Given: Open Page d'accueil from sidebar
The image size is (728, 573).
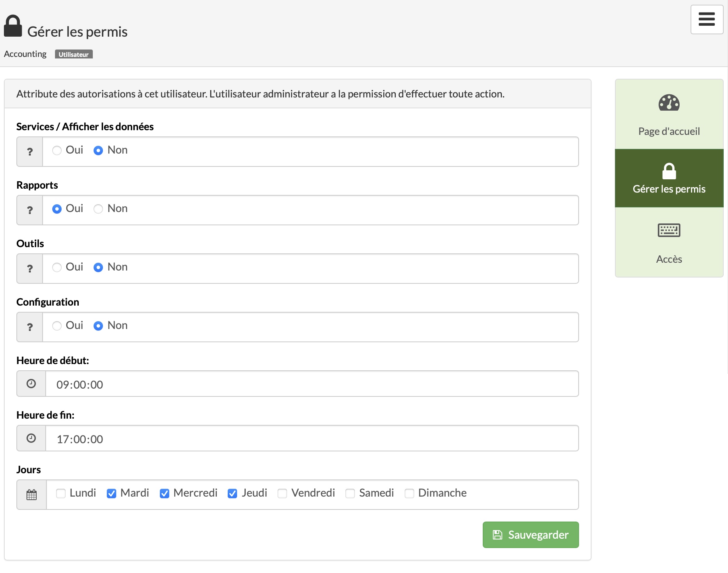Looking at the screenshot, I should [x=669, y=114].
